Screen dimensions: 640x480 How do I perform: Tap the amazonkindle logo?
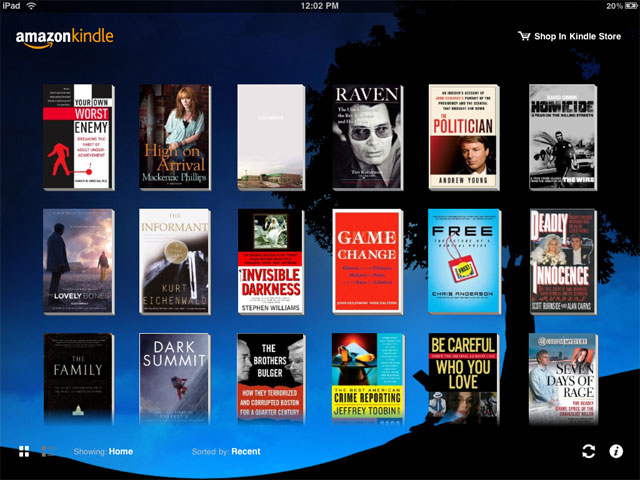(x=64, y=38)
